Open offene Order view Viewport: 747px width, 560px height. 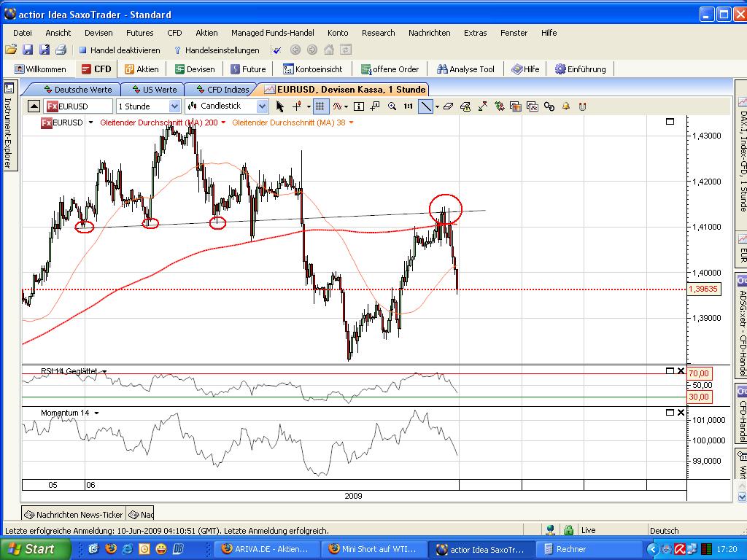point(398,69)
